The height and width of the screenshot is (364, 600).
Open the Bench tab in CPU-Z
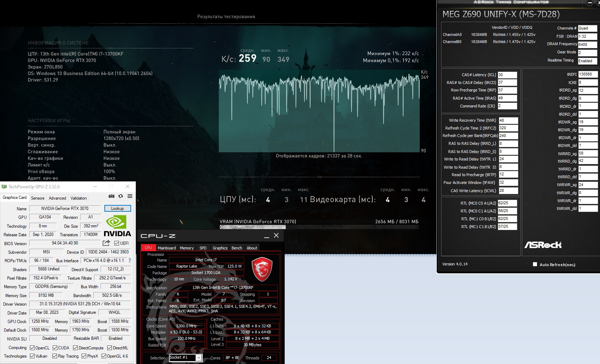[237, 248]
